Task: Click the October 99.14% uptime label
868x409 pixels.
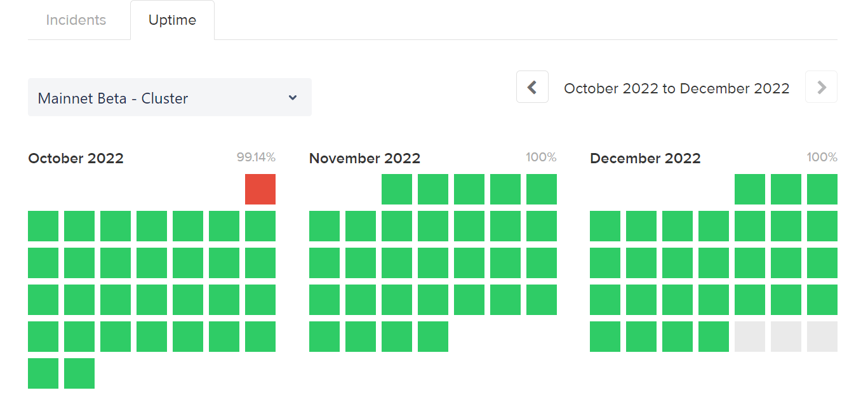Action: click(x=256, y=157)
